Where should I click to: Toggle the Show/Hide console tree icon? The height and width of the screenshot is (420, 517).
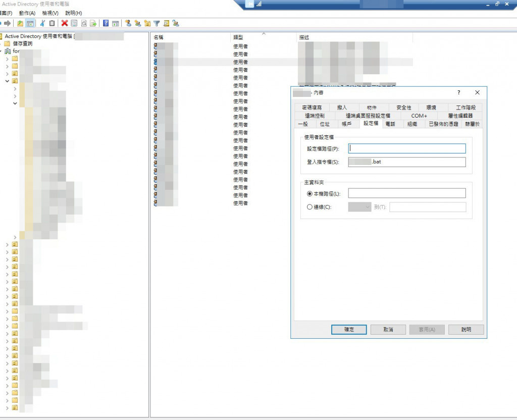pos(30,23)
